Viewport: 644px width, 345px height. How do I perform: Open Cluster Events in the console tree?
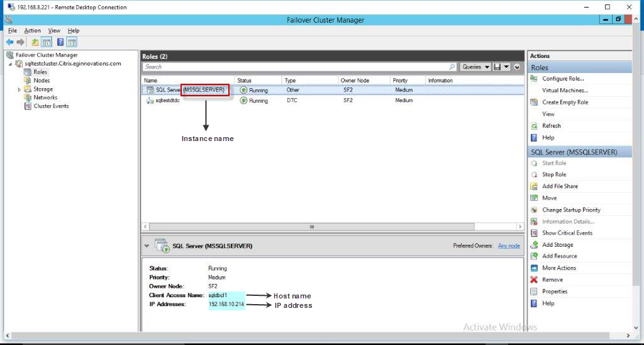coord(51,106)
